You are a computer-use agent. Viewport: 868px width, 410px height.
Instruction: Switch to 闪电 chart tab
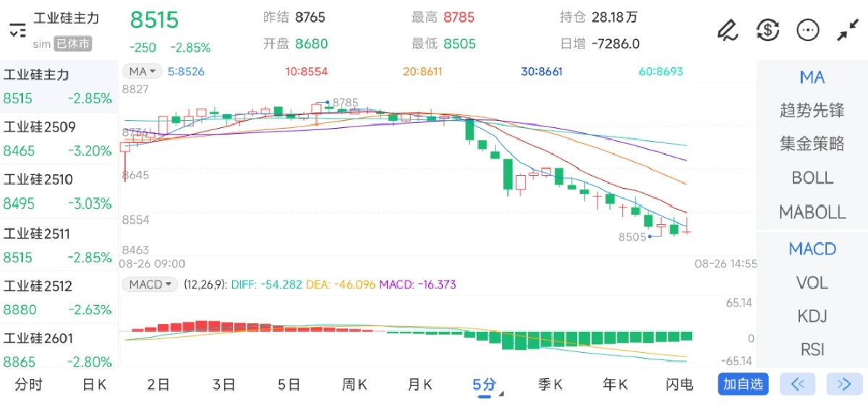[x=679, y=385]
